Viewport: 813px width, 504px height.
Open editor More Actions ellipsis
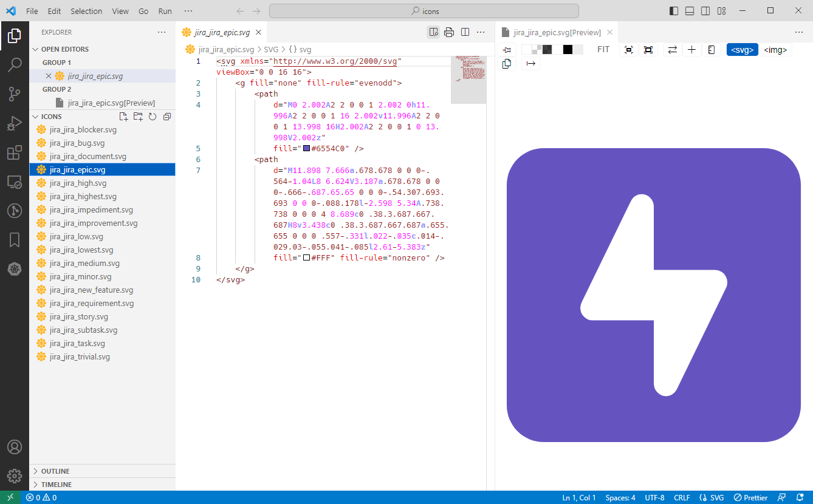[x=481, y=32]
